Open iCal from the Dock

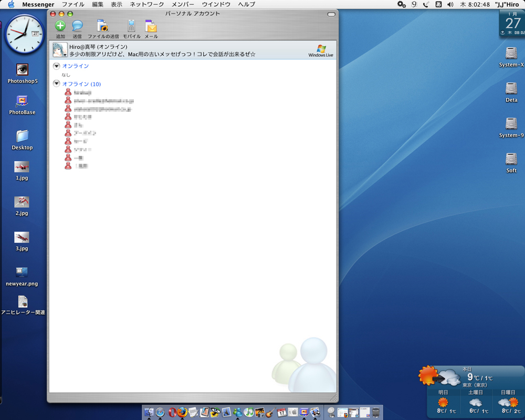(x=281, y=412)
